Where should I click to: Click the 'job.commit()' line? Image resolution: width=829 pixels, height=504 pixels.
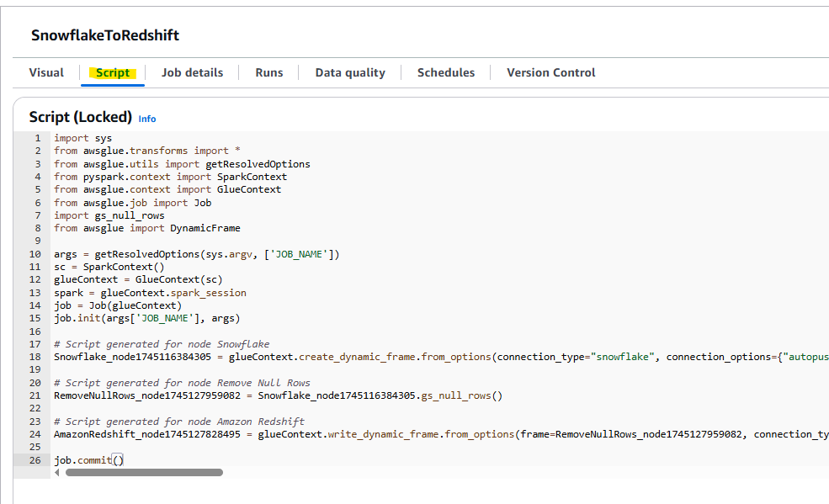point(89,460)
